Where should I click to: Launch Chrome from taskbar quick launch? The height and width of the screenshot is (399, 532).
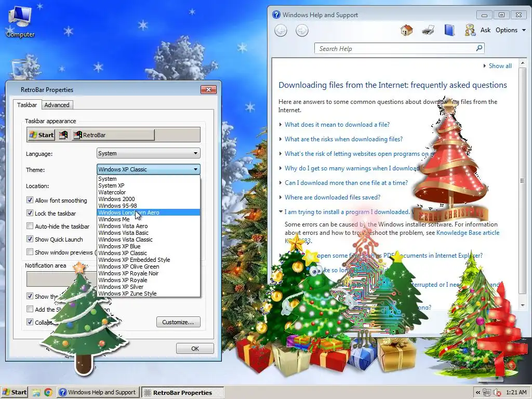48,393
